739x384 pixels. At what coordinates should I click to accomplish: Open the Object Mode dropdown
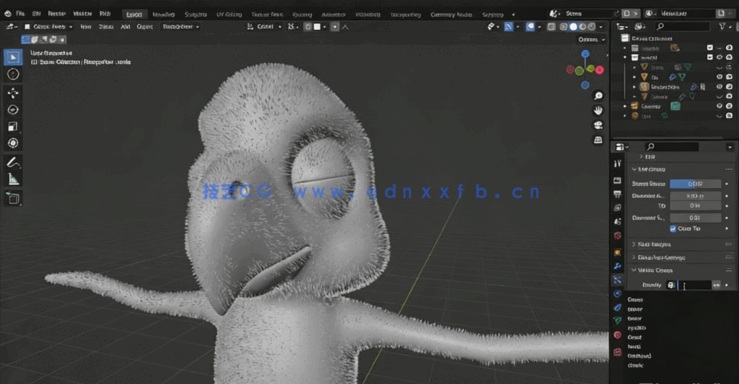[49, 27]
